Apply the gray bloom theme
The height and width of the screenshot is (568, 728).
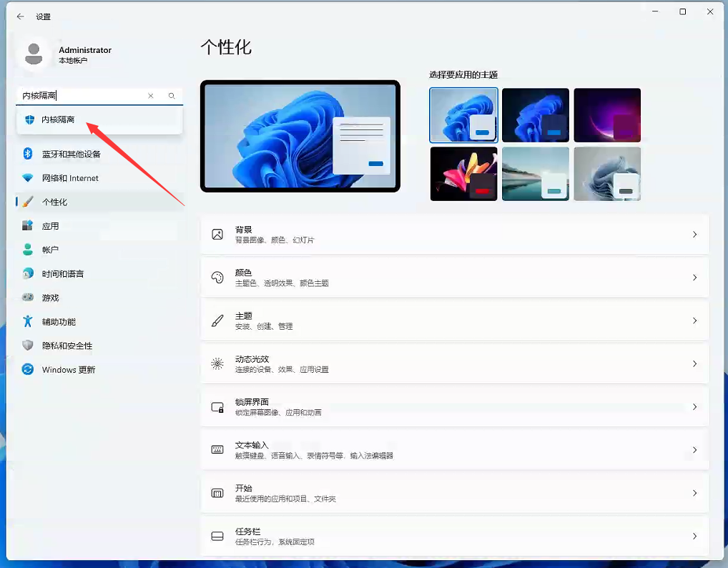point(607,174)
